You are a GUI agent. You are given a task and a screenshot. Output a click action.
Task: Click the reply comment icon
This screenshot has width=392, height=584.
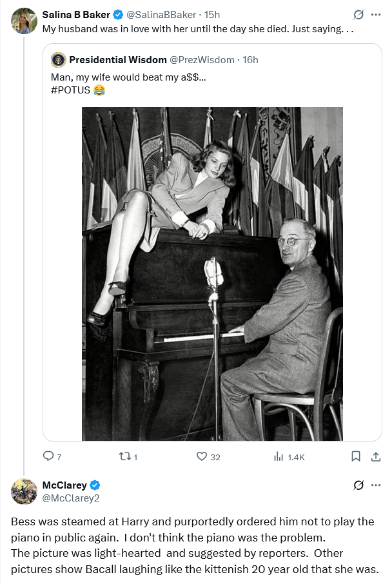pyautogui.click(x=48, y=456)
